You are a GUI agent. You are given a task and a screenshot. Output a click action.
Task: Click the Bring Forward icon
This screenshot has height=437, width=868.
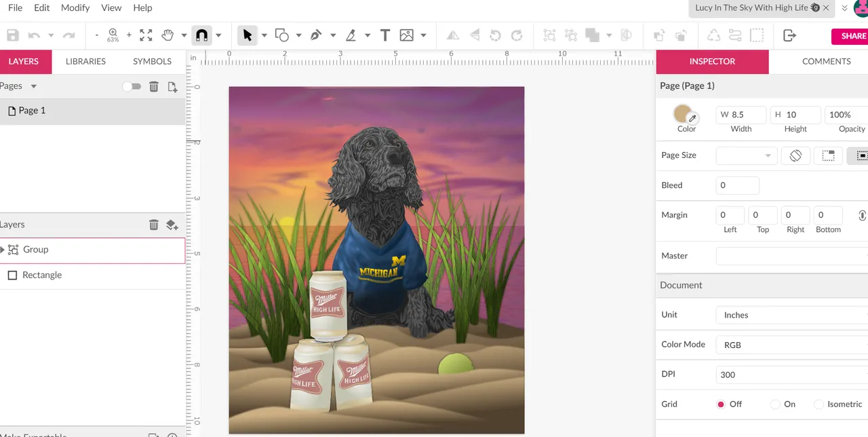point(659,35)
